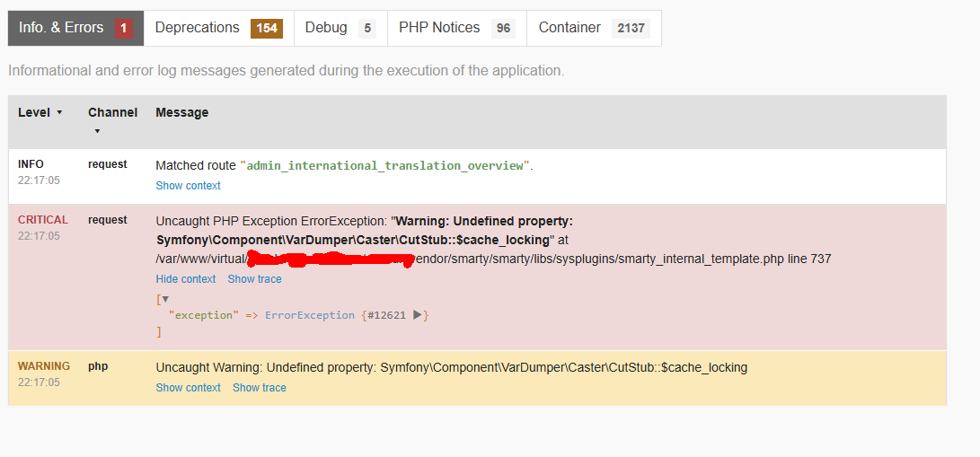Click the Container count badge 2137

pos(631,28)
